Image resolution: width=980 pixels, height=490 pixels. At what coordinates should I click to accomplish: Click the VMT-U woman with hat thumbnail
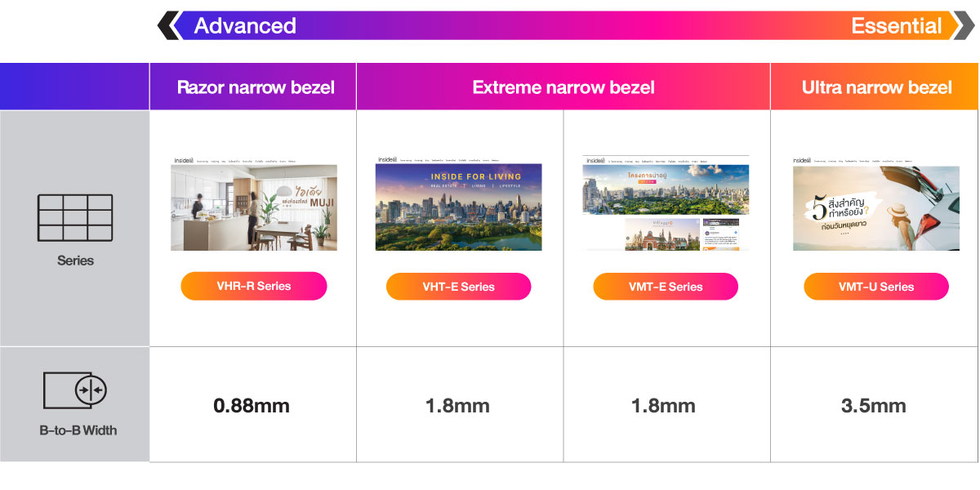pos(876,203)
